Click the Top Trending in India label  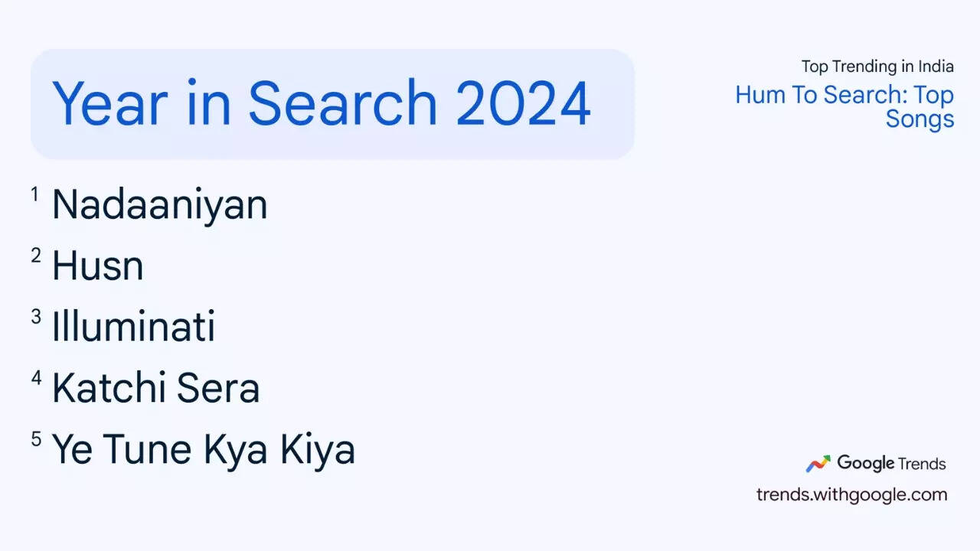click(877, 67)
